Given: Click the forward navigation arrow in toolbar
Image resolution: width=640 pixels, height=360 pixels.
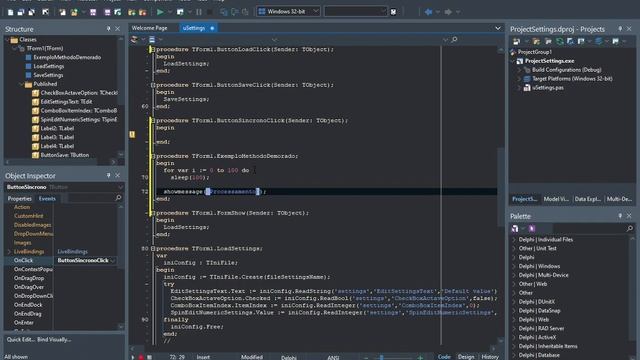Looking at the screenshot, I should (x=448, y=12).
